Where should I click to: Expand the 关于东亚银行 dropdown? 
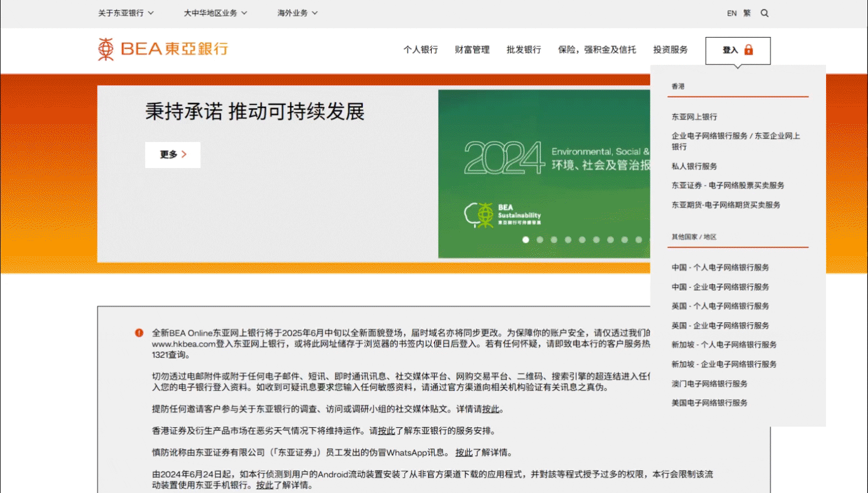click(x=126, y=13)
